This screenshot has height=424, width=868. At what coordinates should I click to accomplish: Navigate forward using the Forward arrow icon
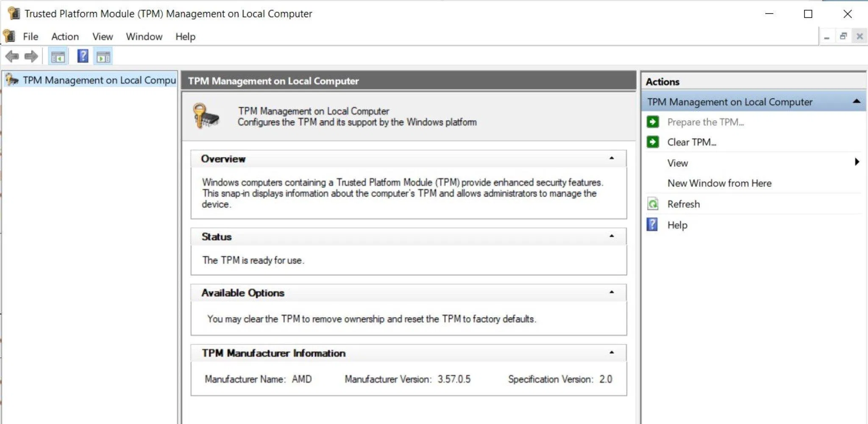click(31, 55)
